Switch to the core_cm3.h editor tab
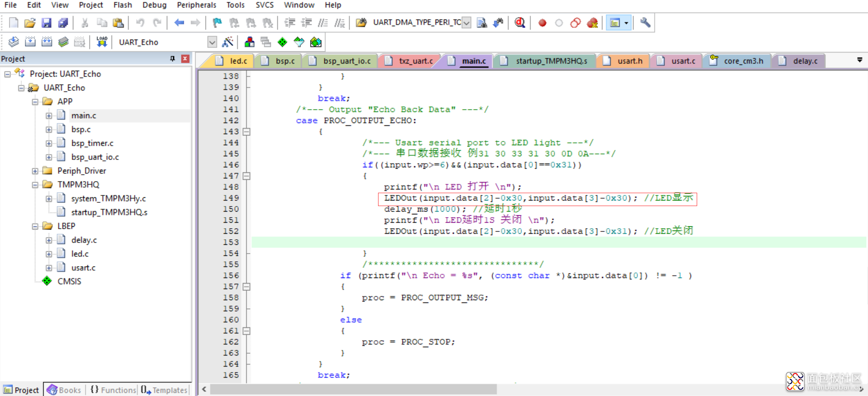Viewport: 868px width, 396px height. [737, 61]
